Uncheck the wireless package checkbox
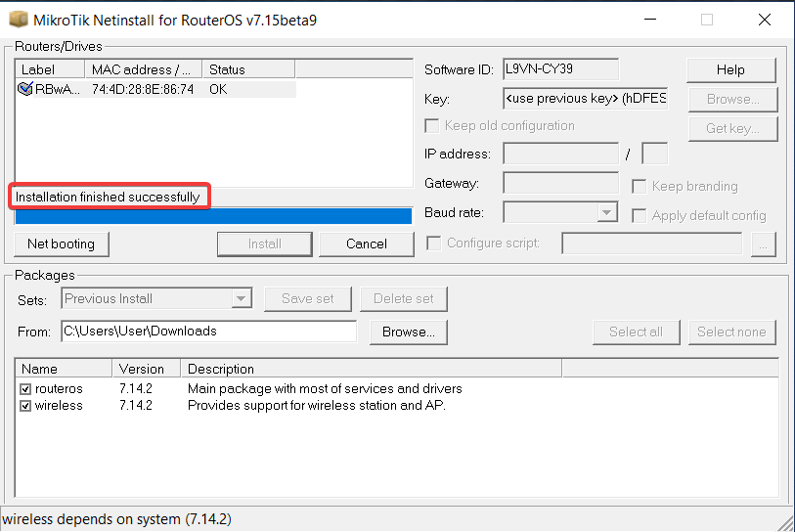Image resolution: width=795 pixels, height=532 pixels. tap(25, 406)
